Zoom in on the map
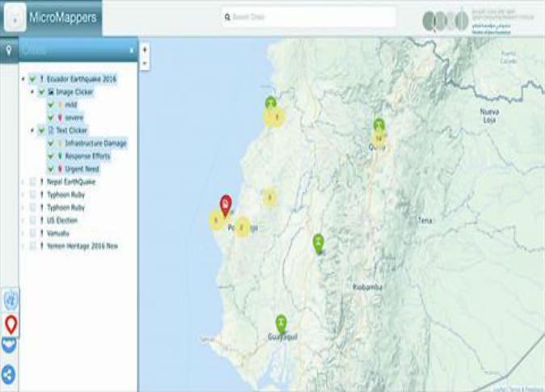Viewport: 545px width, 392px height. [145, 49]
